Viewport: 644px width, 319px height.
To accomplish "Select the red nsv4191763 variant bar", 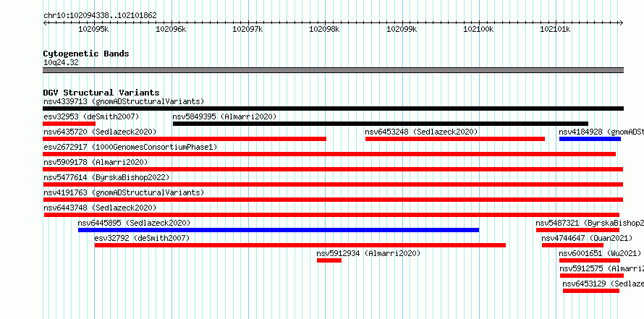I will click(333, 200).
